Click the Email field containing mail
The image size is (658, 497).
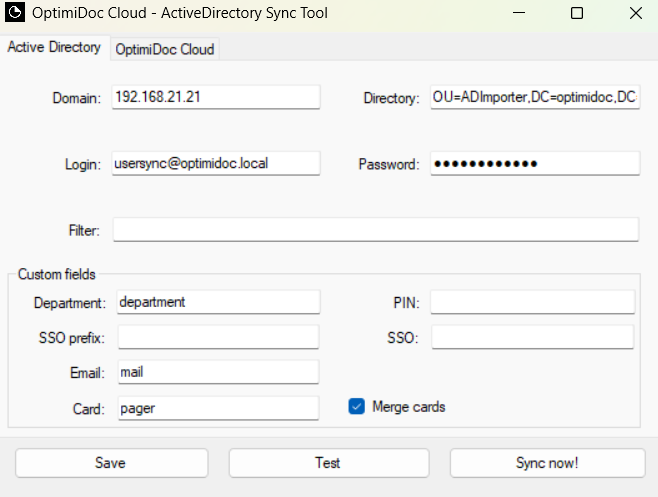218,372
